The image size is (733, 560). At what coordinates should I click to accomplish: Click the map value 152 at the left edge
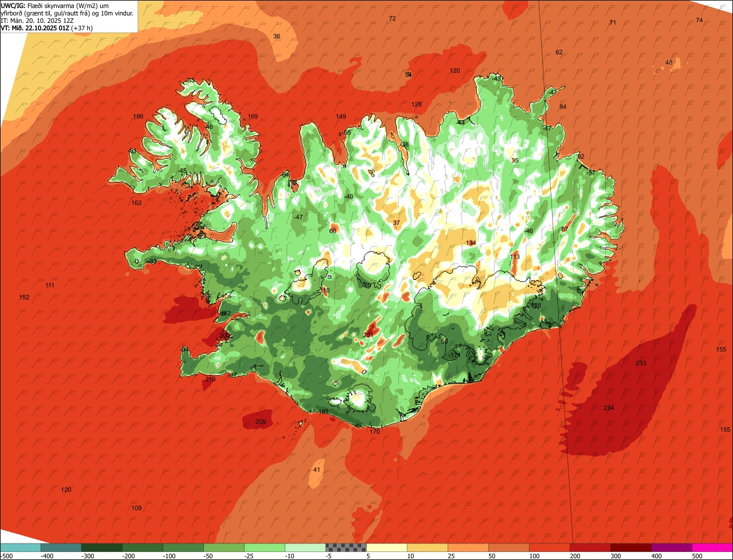[x=24, y=298]
